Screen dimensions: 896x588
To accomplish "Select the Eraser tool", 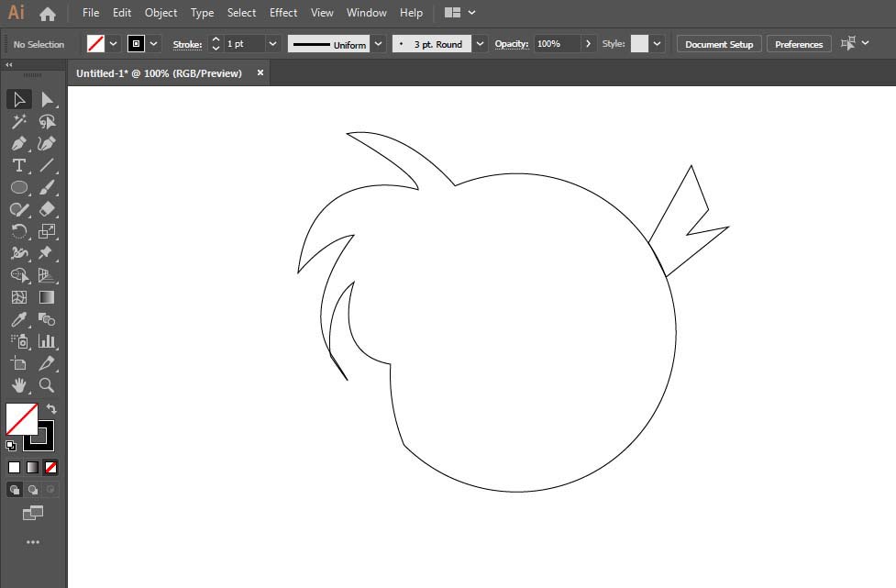I will (x=47, y=209).
